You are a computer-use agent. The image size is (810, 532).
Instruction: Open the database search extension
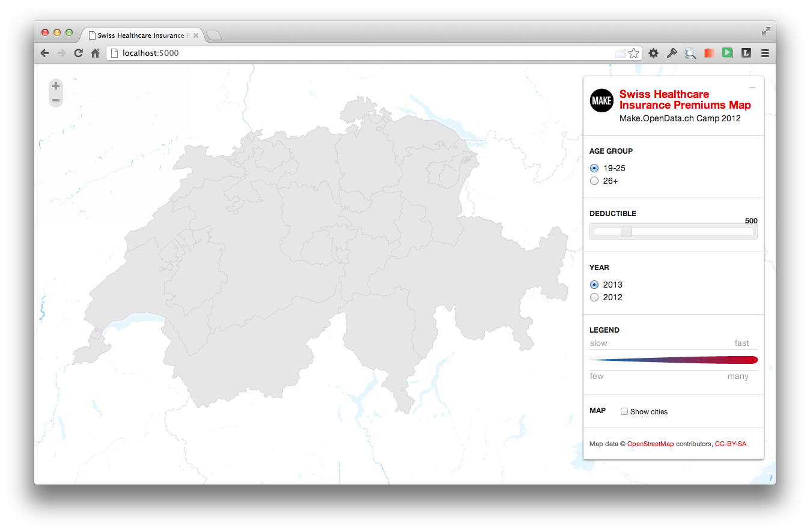690,53
